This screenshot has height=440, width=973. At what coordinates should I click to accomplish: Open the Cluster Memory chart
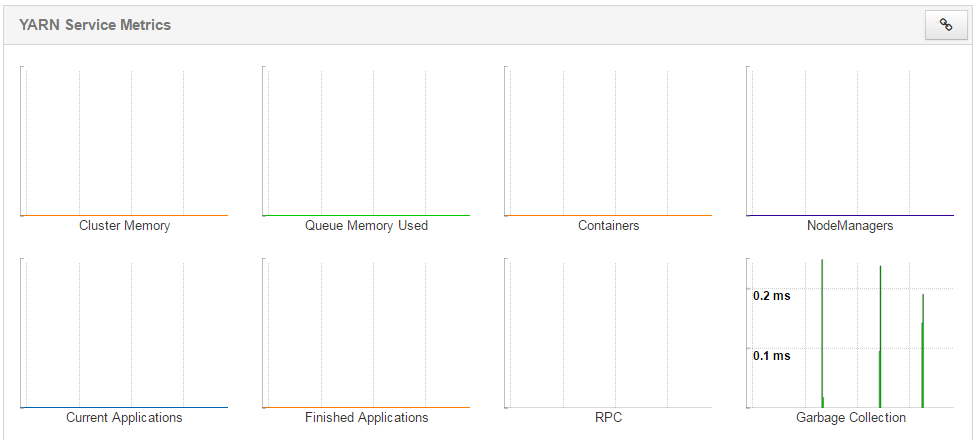pos(124,141)
